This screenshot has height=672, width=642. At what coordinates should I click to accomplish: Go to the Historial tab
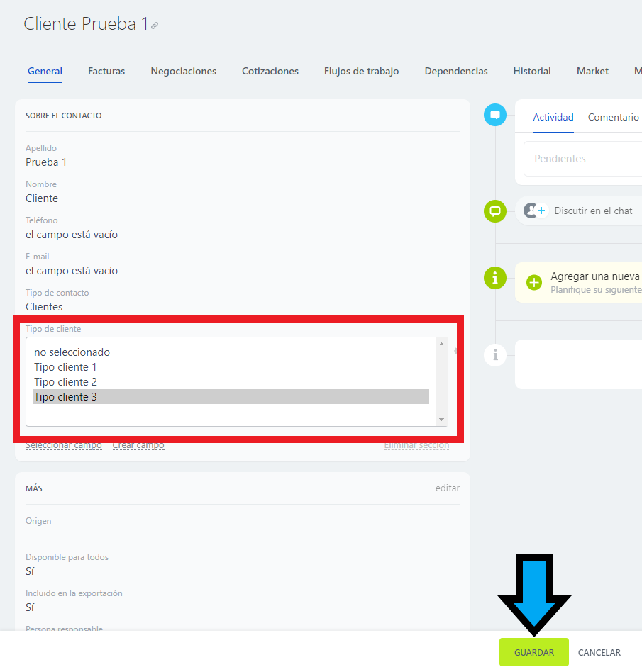532,71
